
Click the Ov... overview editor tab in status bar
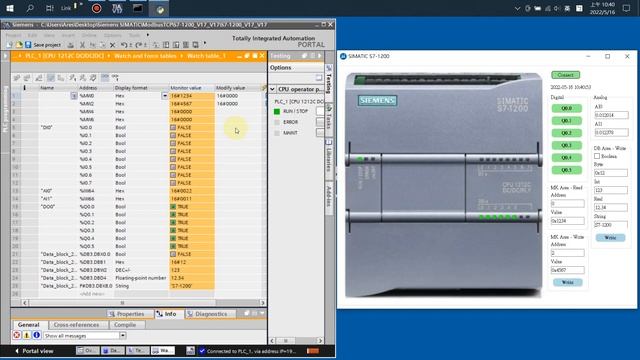click(x=88, y=350)
